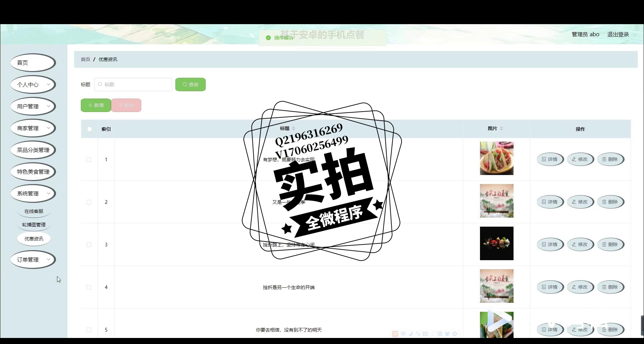Check the checkbox for row 5
The height and width of the screenshot is (344, 644).
click(89, 330)
